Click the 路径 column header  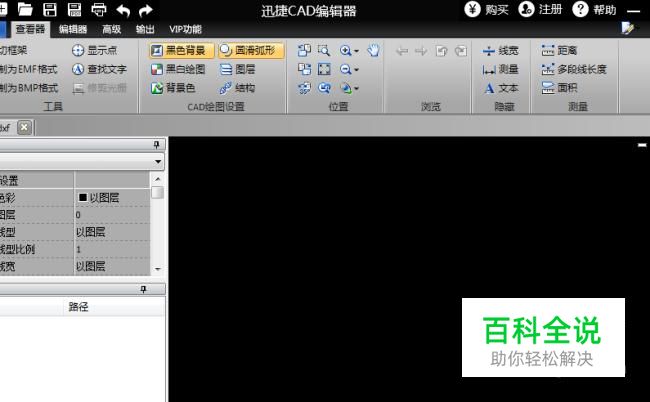tap(78, 307)
